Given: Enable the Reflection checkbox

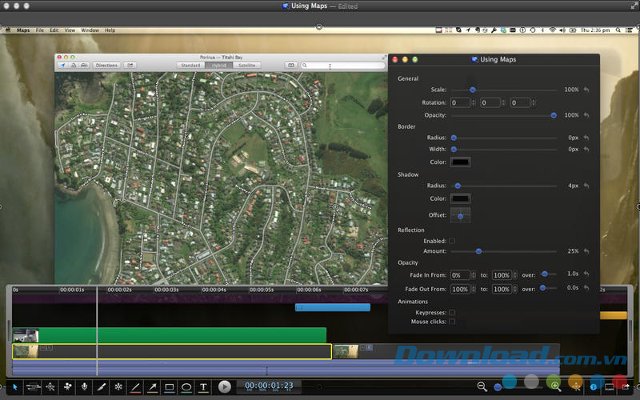Looking at the screenshot, I should [x=452, y=240].
